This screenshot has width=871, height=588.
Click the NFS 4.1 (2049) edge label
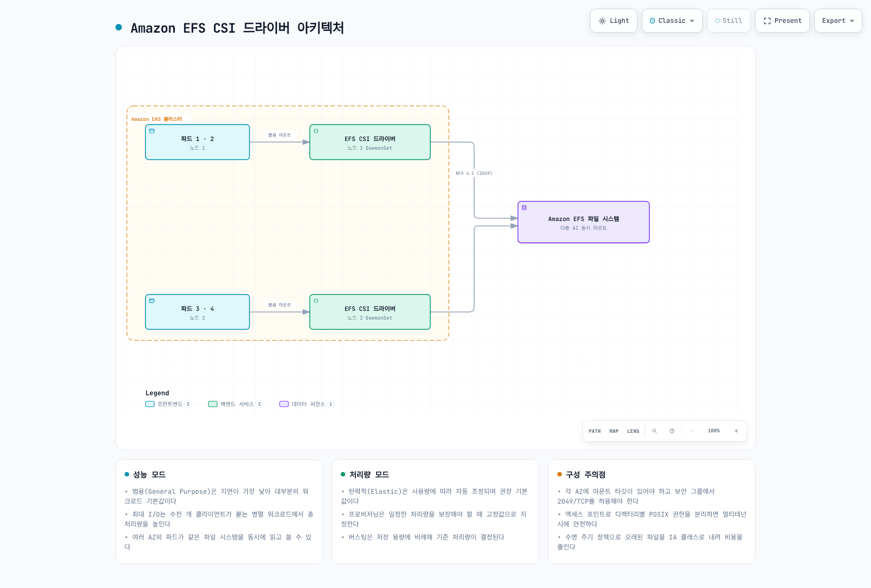[x=474, y=173]
